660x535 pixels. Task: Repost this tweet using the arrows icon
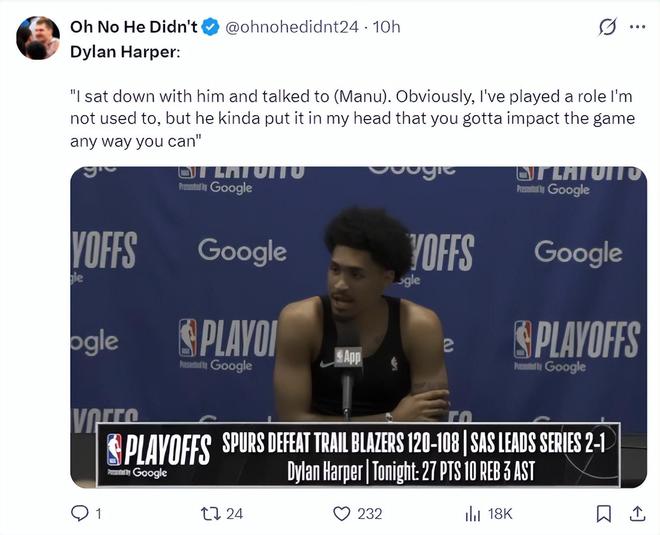click(x=210, y=513)
